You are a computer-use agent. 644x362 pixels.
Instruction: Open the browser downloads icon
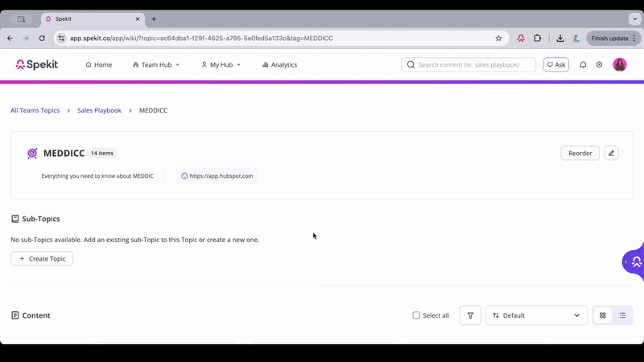560,38
